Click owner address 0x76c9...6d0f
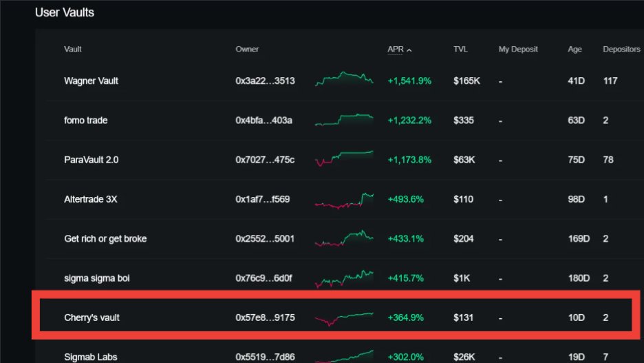 [x=264, y=278]
